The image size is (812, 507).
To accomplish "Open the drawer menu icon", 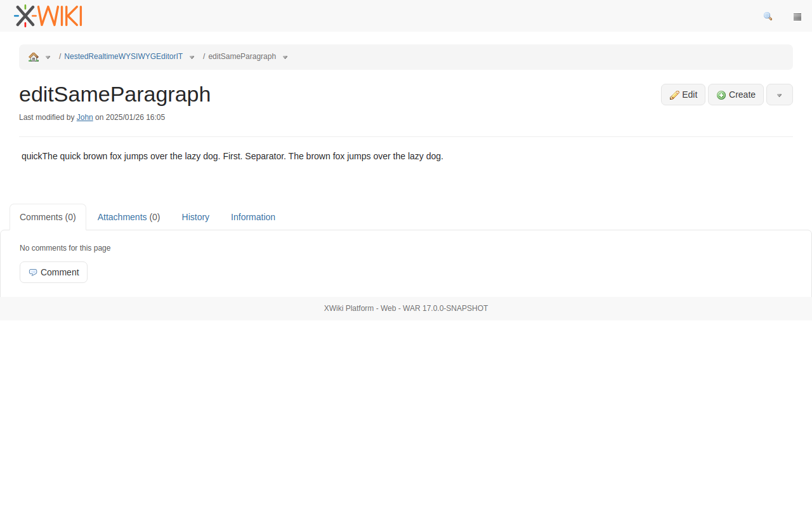I will (797, 16).
